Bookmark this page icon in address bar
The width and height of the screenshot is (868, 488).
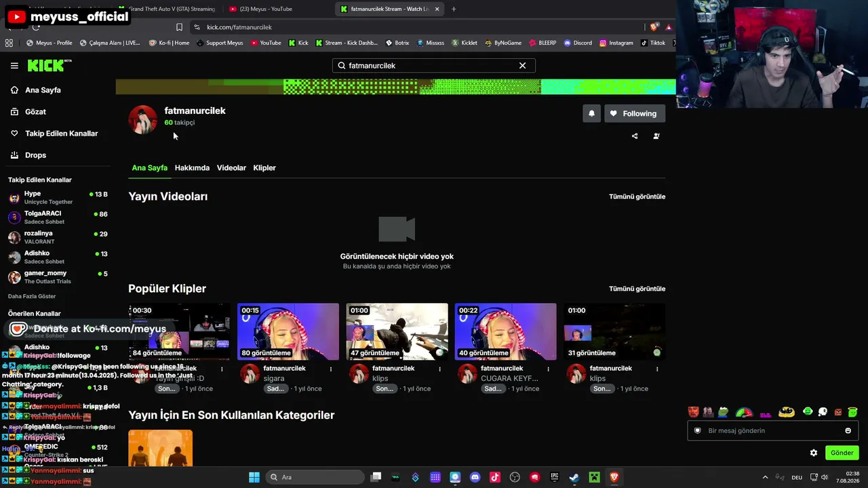pos(179,27)
